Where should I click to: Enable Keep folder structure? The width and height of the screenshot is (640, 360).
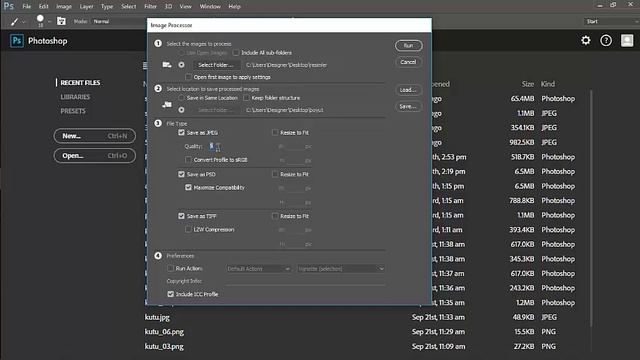(x=246, y=98)
